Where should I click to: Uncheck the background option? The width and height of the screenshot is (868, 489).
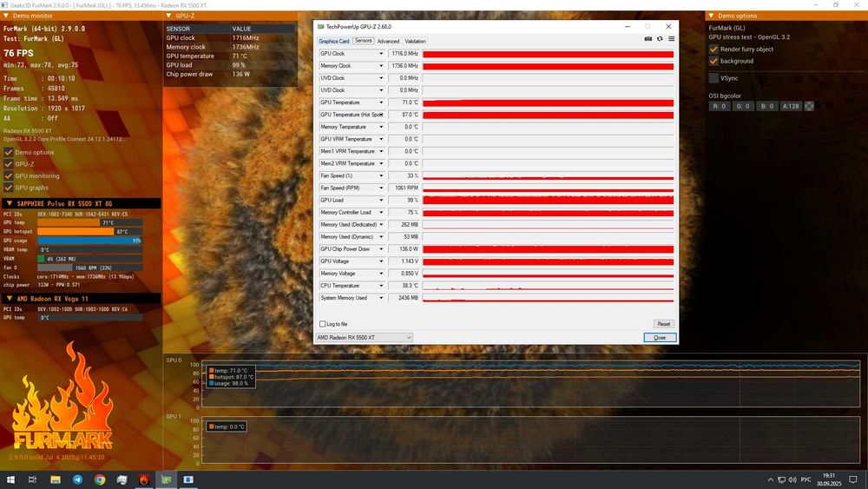(713, 61)
